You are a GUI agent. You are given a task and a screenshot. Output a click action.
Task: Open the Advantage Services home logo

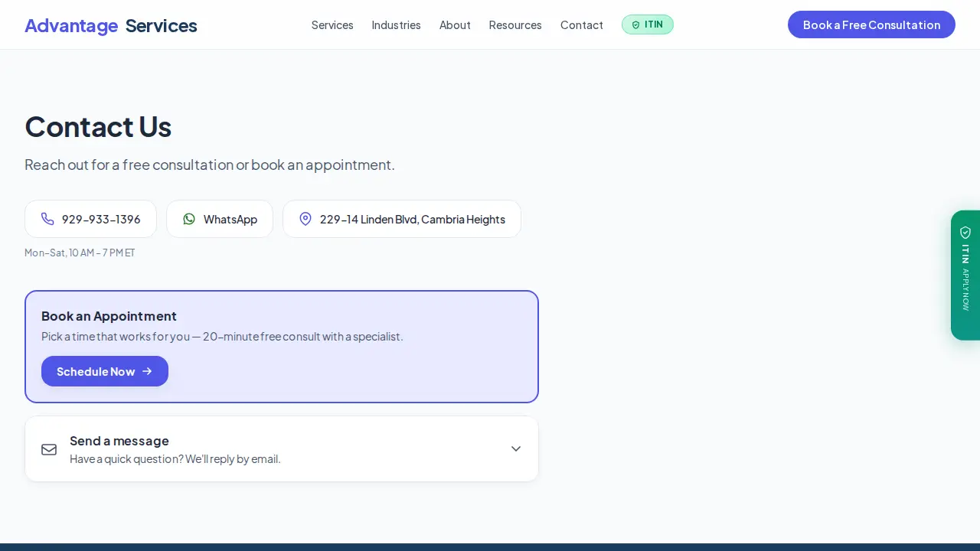[x=111, y=25]
